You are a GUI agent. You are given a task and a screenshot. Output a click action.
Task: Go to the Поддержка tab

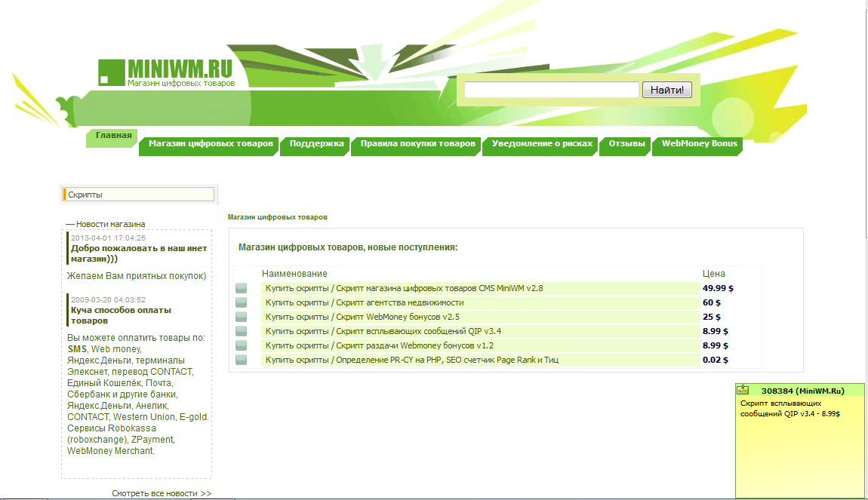[x=316, y=144]
